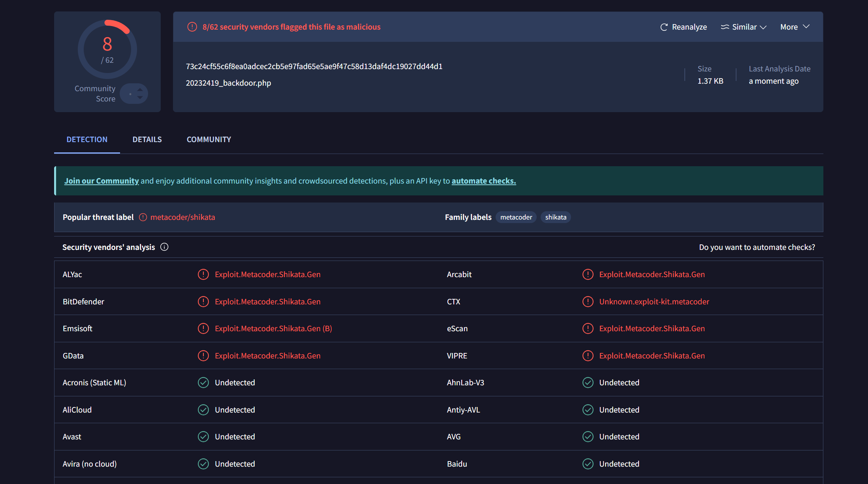Switch to the DETAILS tab
Image resolution: width=868 pixels, height=484 pixels.
click(x=147, y=139)
